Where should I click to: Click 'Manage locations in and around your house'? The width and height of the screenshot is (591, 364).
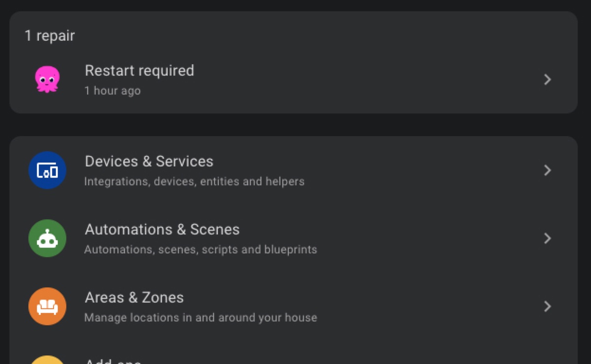pos(200,318)
